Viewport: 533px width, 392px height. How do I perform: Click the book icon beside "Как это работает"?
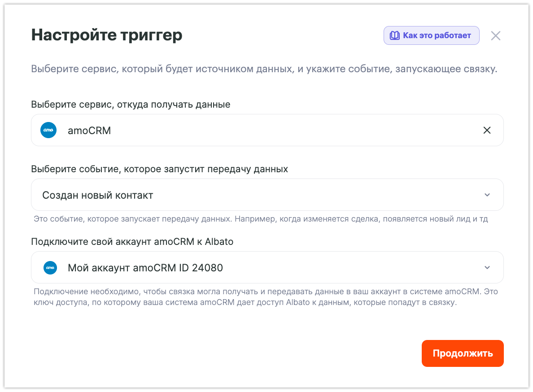[x=395, y=36]
